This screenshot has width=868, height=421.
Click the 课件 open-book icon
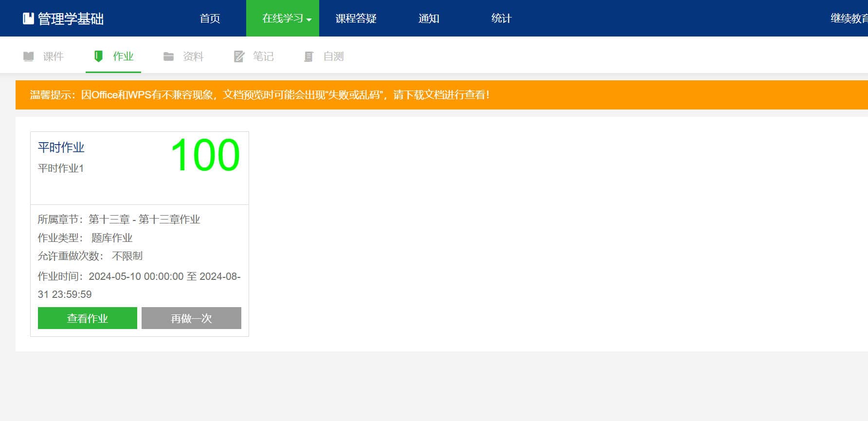[x=29, y=56]
